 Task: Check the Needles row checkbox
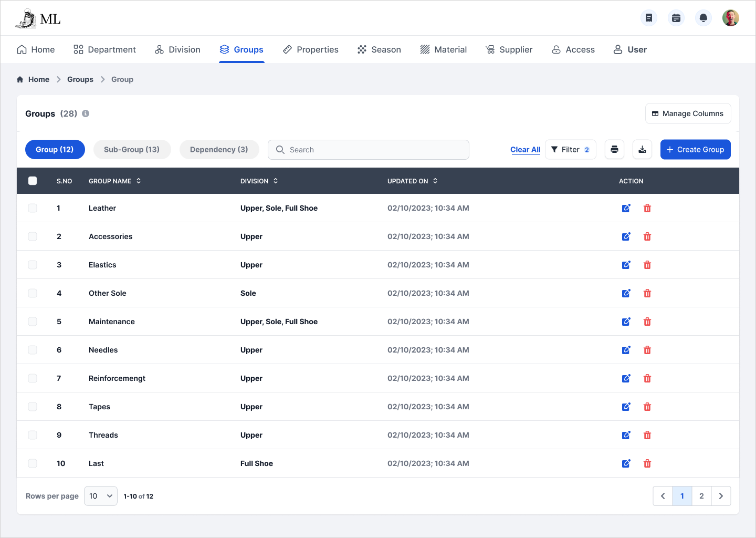tap(33, 350)
